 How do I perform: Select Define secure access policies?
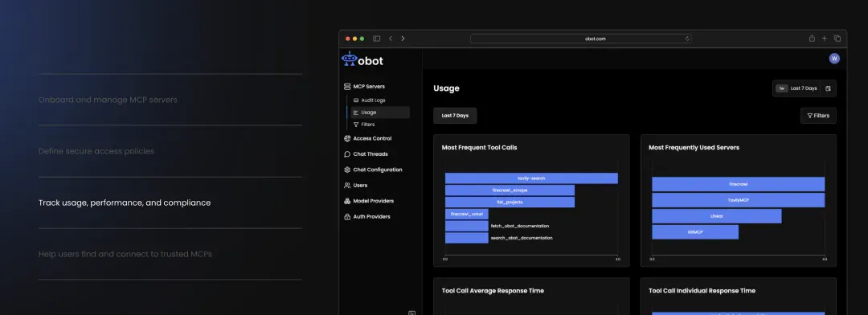coord(96,151)
